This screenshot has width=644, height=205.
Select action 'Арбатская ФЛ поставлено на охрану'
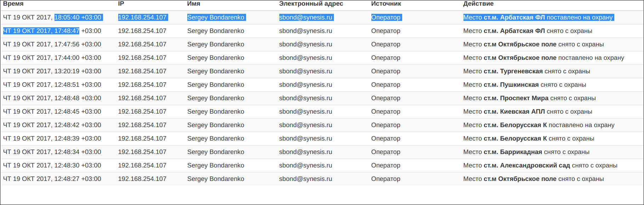(538, 17)
